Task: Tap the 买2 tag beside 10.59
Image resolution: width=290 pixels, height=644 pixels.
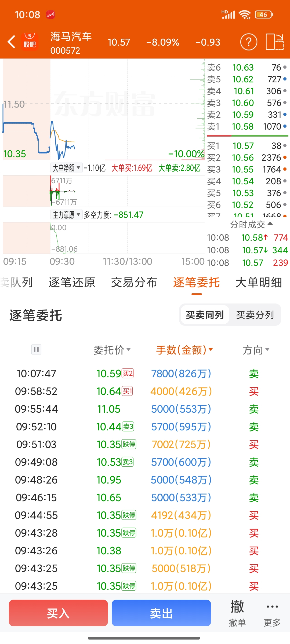Action: pyautogui.click(x=128, y=373)
